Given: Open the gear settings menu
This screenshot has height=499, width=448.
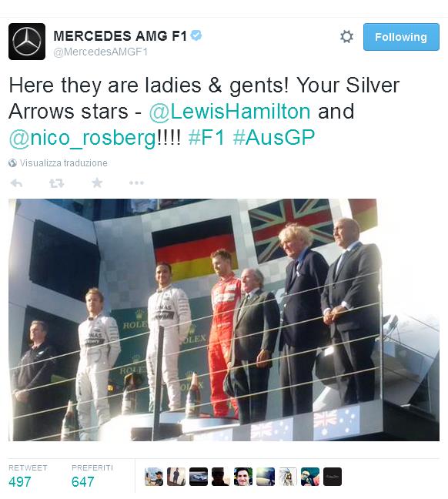Looking at the screenshot, I should point(346,37).
